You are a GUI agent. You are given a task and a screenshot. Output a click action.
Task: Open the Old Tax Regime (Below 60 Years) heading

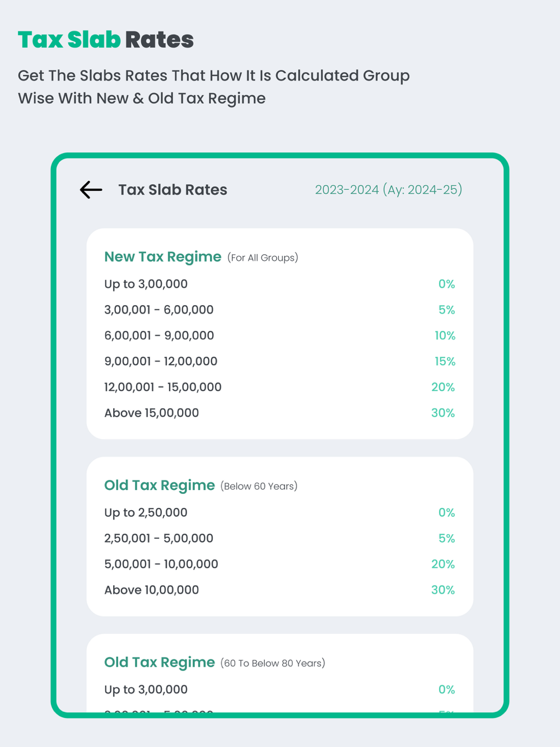coord(160,485)
